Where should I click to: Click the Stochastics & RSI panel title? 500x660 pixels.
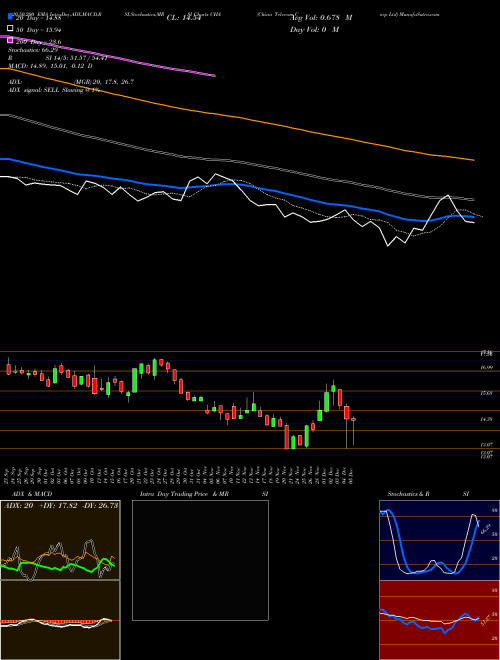(428, 494)
